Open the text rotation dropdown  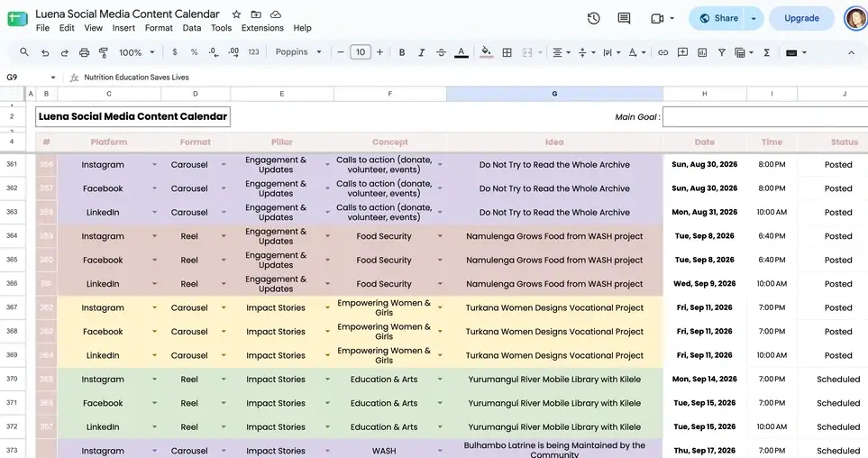coord(637,52)
